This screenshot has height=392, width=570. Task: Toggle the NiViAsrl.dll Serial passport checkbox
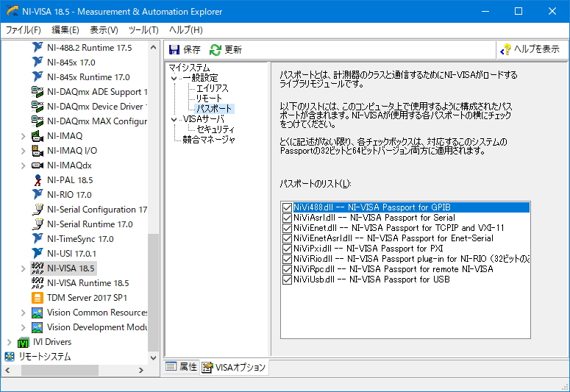(x=287, y=218)
